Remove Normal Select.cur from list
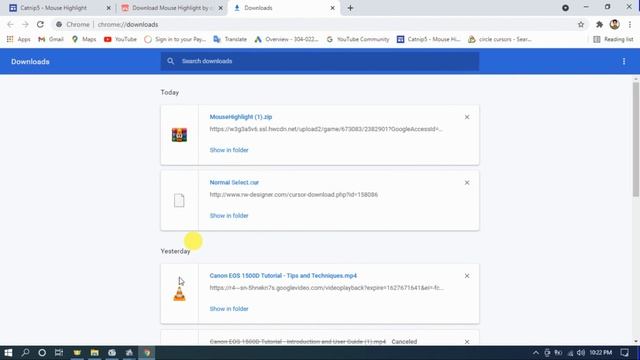 click(467, 183)
